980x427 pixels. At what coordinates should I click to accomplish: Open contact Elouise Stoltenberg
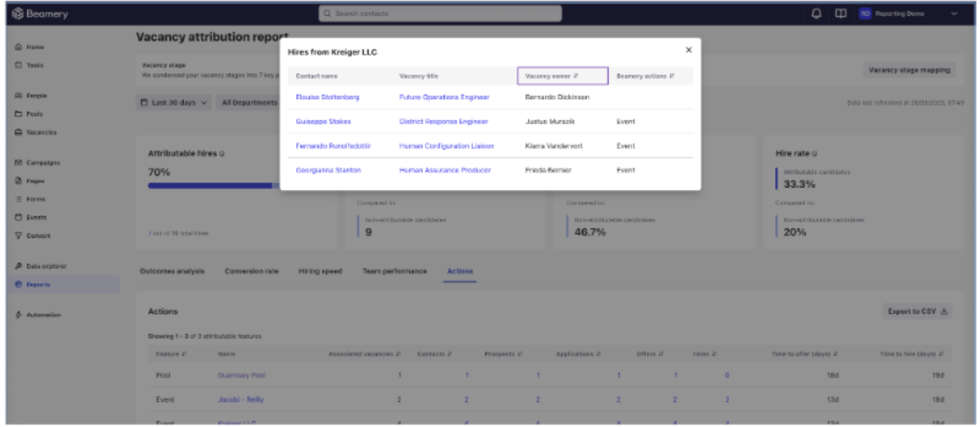pyautogui.click(x=328, y=97)
